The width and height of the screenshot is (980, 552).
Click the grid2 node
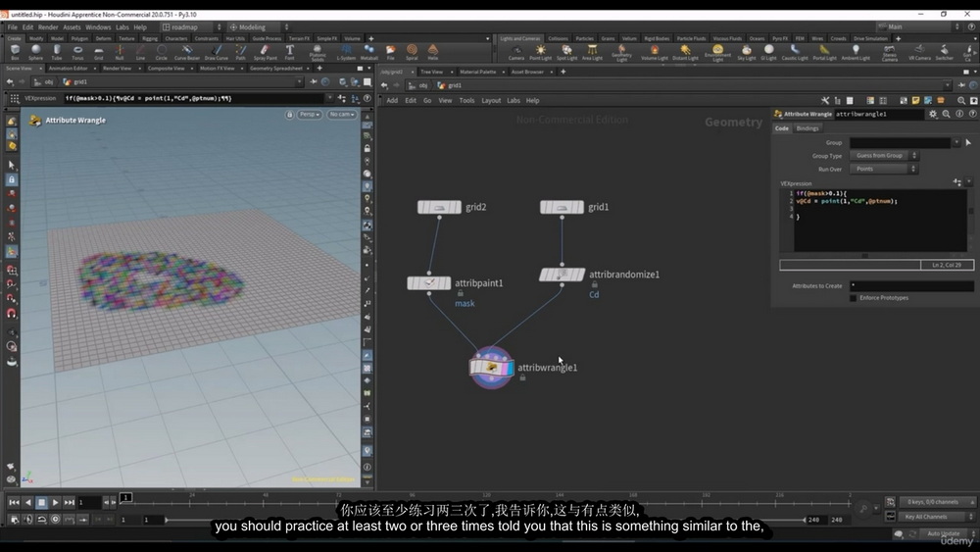(x=439, y=207)
